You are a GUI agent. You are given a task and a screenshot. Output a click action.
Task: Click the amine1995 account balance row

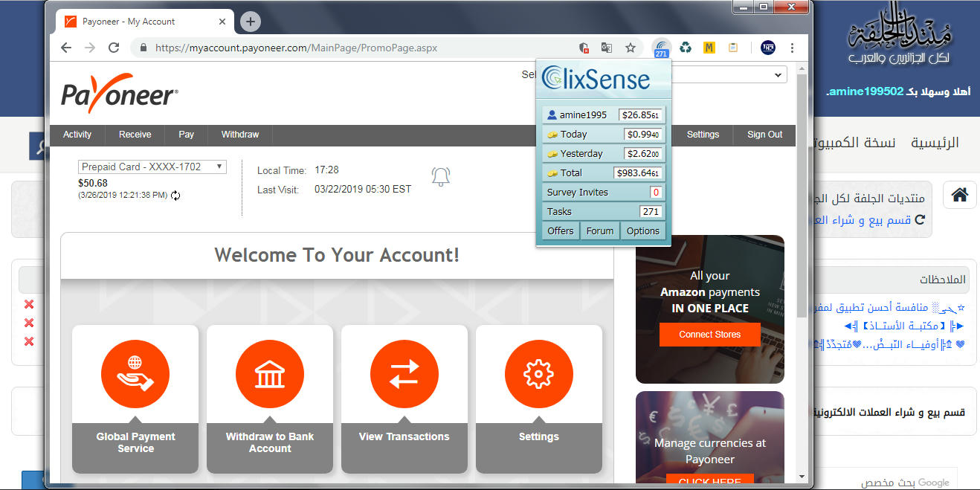pyautogui.click(x=604, y=115)
